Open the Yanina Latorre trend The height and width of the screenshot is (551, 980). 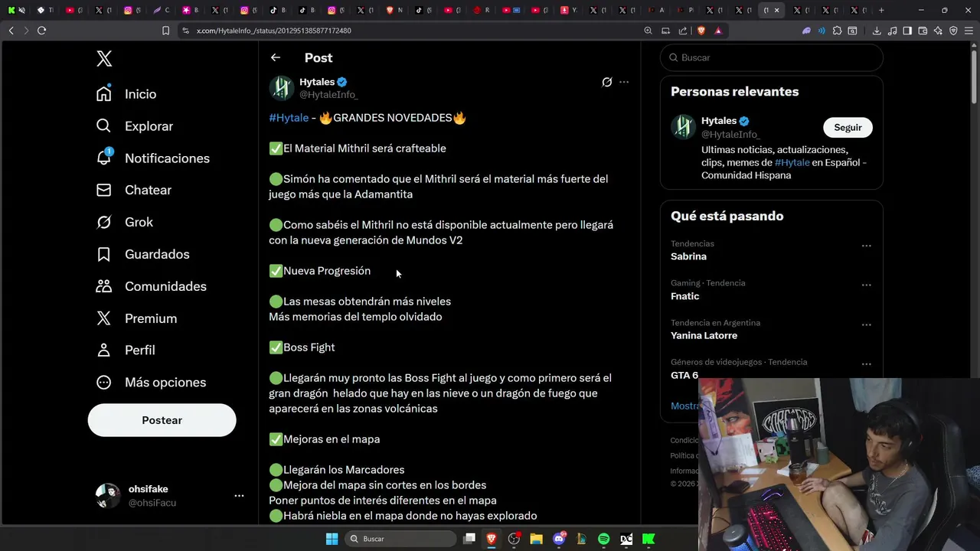704,336
